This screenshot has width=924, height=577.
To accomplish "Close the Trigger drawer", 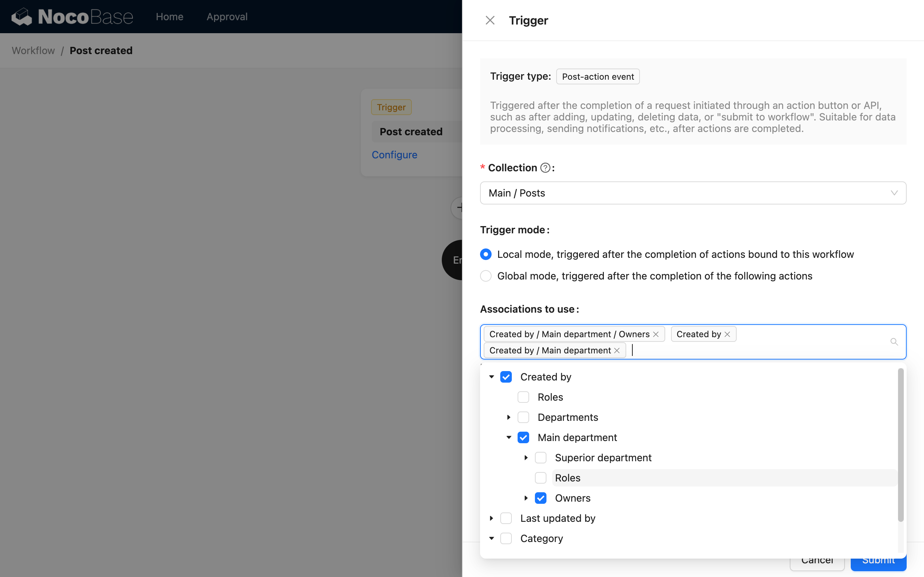I will pos(490,20).
